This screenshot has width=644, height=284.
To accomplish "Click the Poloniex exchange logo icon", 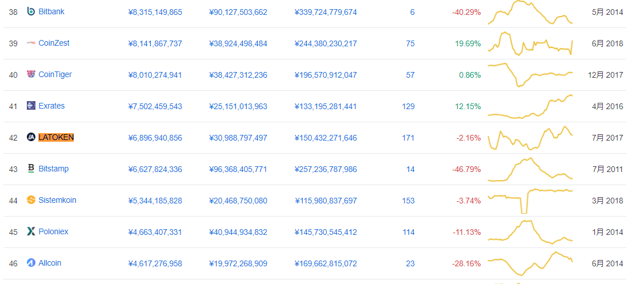I will click(x=31, y=231).
